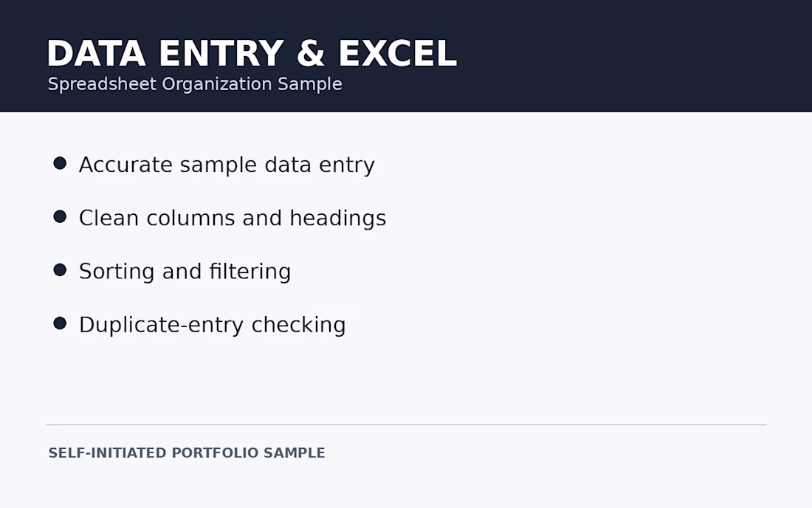Click the bullet dot beside Sorting and filtering

[x=60, y=270]
